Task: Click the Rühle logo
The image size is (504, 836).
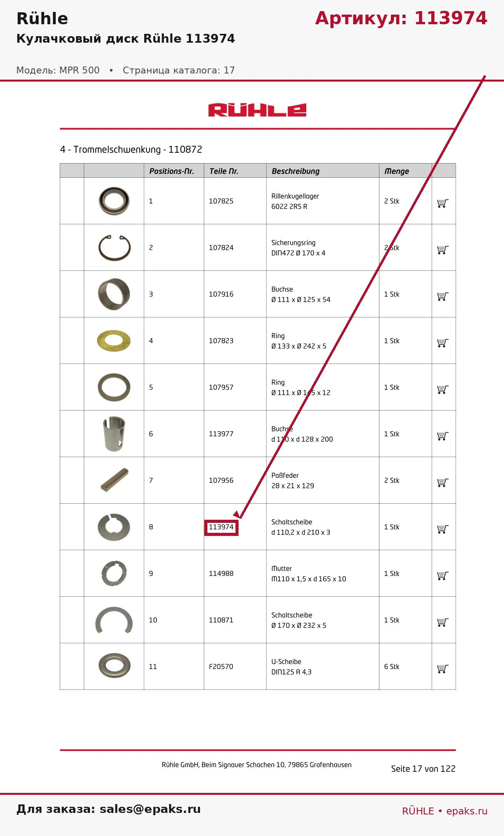Action: tap(257, 110)
